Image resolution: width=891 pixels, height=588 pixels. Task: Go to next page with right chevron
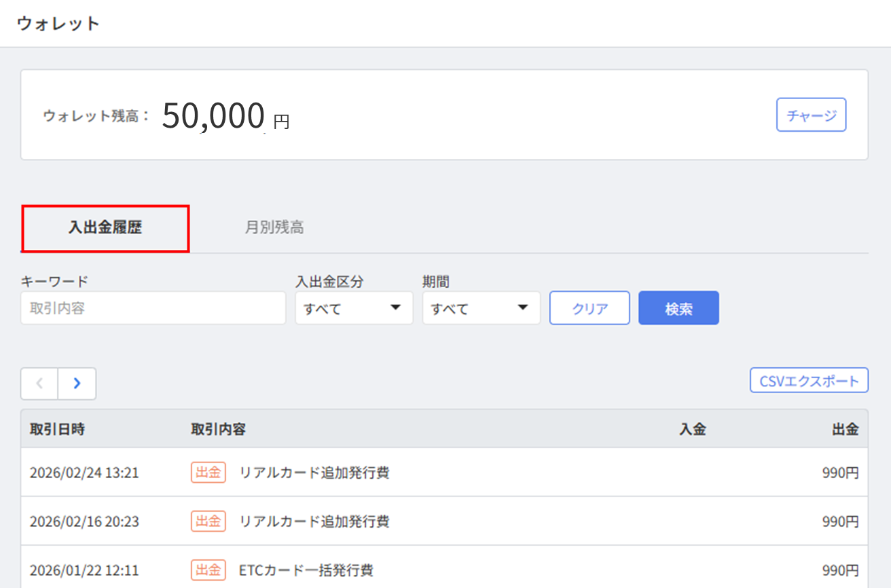pyautogui.click(x=77, y=384)
